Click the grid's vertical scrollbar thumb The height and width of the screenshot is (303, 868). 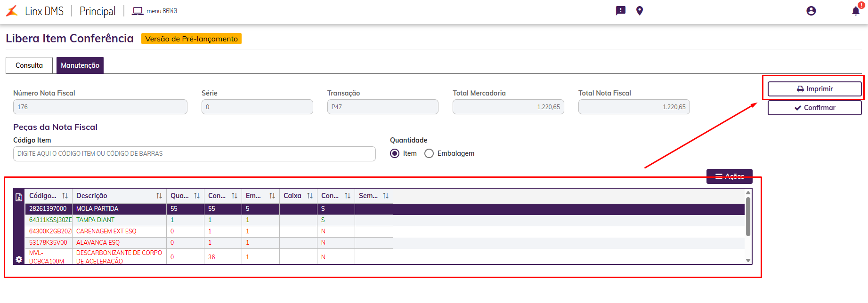pos(748,216)
